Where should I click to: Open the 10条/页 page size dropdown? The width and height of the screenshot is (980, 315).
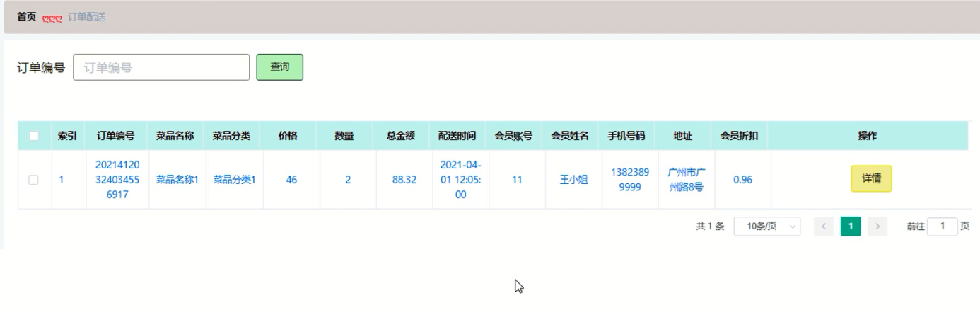[767, 227]
